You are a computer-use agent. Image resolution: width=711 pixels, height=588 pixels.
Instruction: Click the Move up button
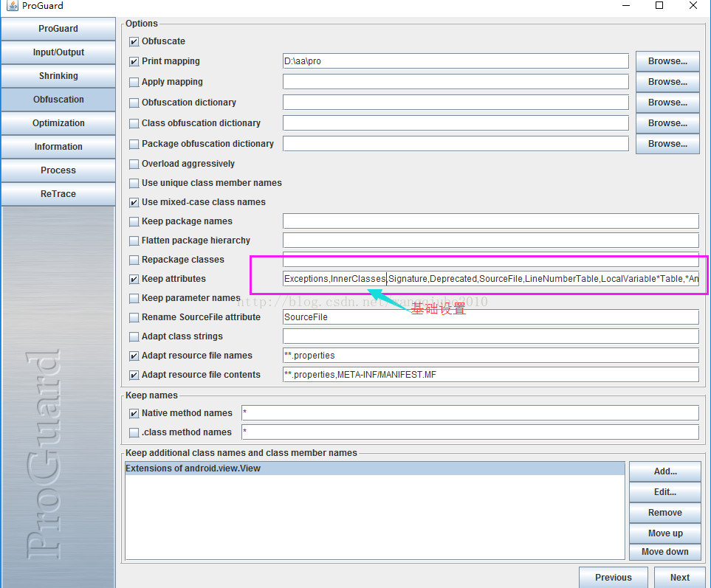click(664, 533)
